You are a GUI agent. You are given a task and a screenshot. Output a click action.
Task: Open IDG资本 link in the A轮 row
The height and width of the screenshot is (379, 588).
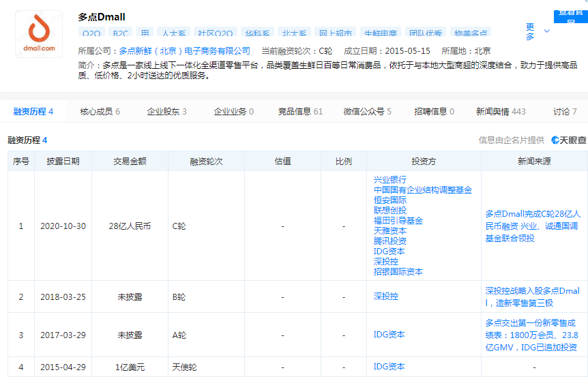389,335
